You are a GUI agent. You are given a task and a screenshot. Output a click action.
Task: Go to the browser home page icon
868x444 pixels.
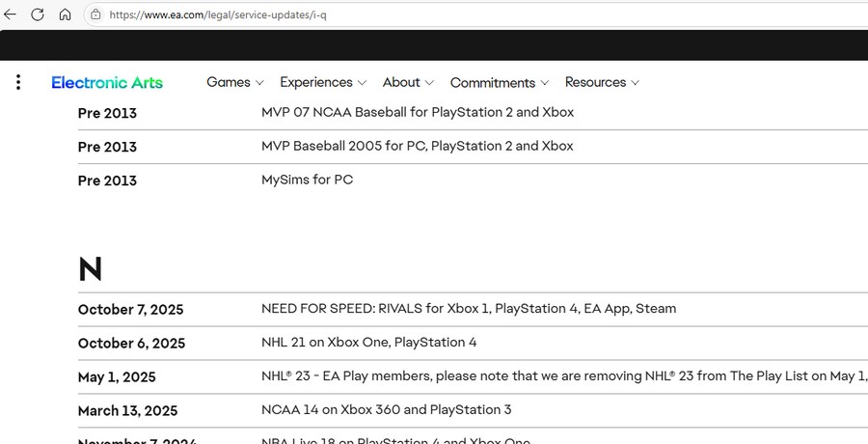click(65, 14)
